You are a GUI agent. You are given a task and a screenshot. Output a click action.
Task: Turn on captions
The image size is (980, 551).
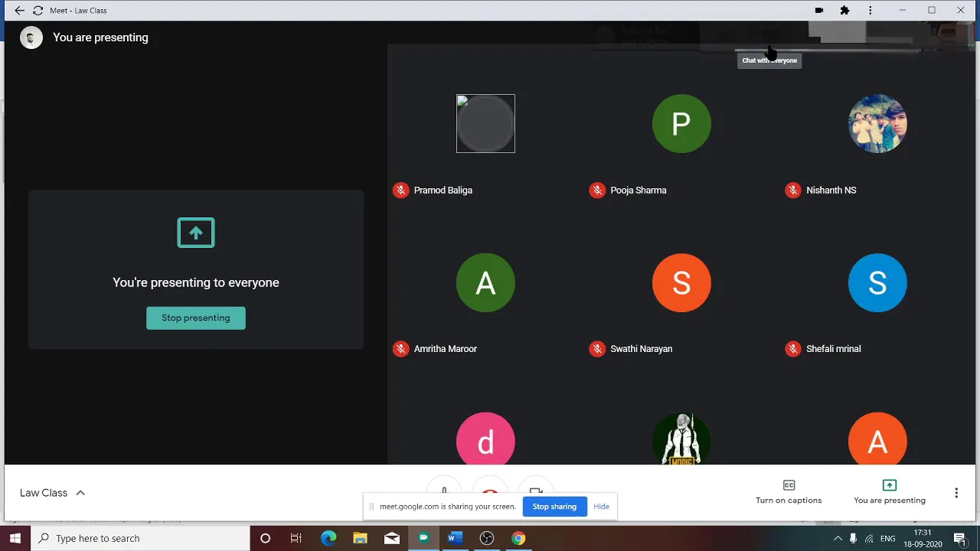click(x=789, y=493)
